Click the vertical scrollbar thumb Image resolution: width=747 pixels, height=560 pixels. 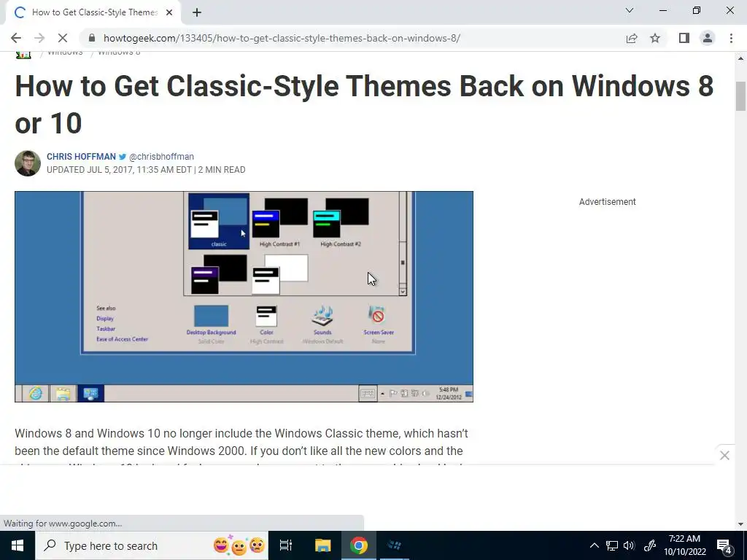coord(741,96)
